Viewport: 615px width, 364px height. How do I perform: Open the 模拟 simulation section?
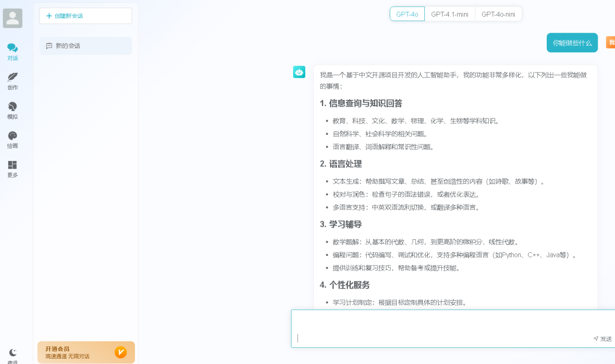coord(12,110)
